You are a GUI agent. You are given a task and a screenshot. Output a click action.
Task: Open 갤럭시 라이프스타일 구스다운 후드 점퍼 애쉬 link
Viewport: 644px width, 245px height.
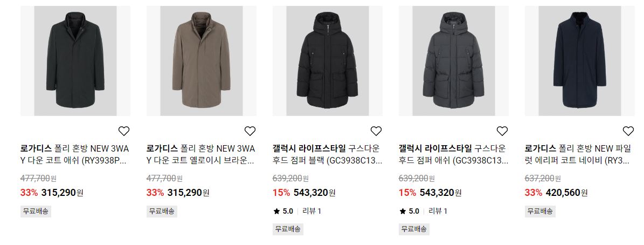tap(453, 154)
